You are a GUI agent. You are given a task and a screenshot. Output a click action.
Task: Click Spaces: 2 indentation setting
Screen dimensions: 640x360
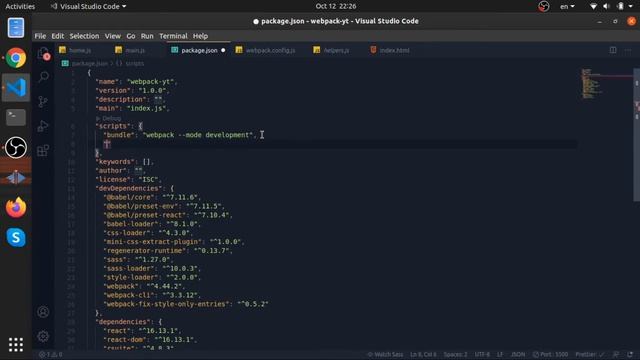coord(455,354)
